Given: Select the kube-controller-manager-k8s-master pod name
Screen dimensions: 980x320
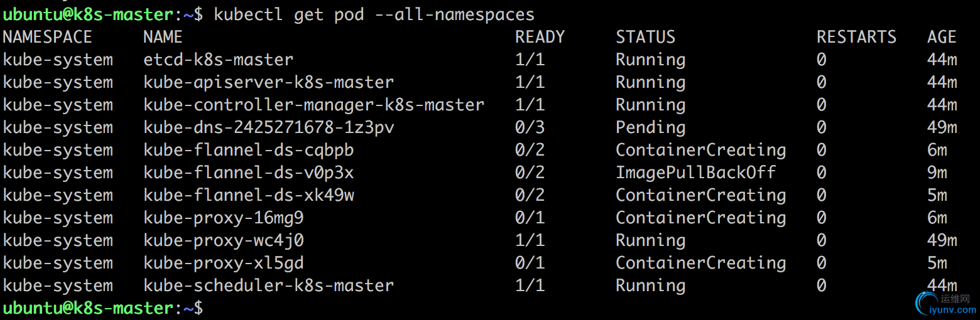Looking at the screenshot, I should pyautogui.click(x=314, y=105).
